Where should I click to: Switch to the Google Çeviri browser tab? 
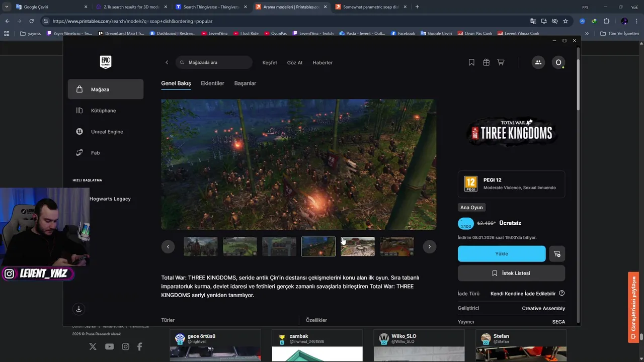[50, 7]
